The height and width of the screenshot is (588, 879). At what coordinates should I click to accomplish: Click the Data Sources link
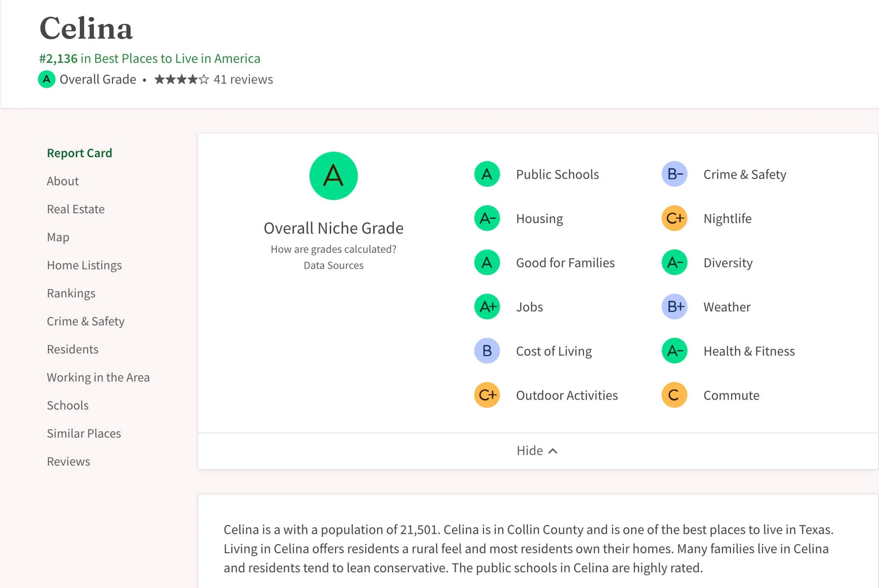click(333, 266)
